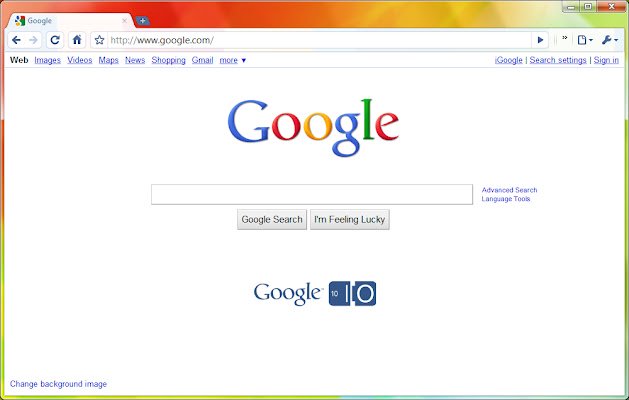Open Images from the top navigation

click(47, 60)
